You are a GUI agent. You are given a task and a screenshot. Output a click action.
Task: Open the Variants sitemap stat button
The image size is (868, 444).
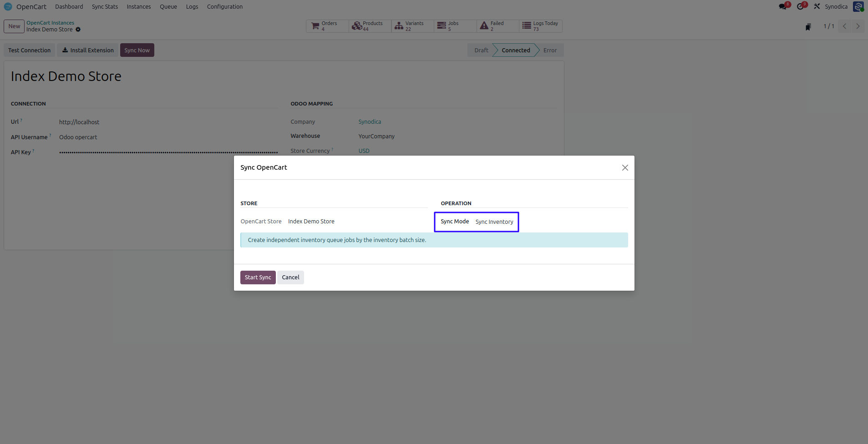click(x=412, y=26)
